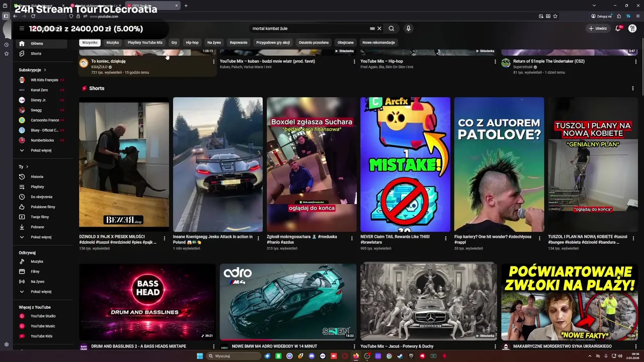644x362 pixels.
Task: Open the account avatar menu
Action: point(632,29)
